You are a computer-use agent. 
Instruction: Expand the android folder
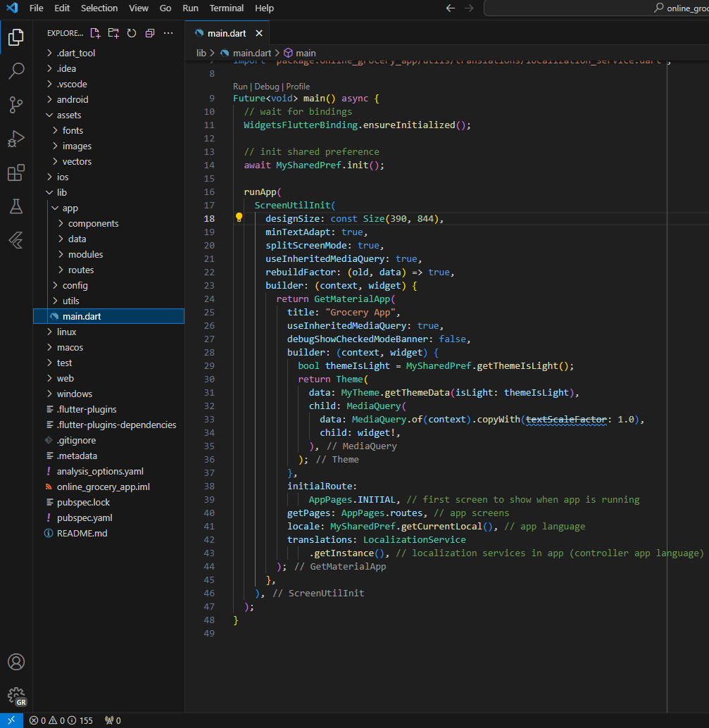pyautogui.click(x=73, y=99)
